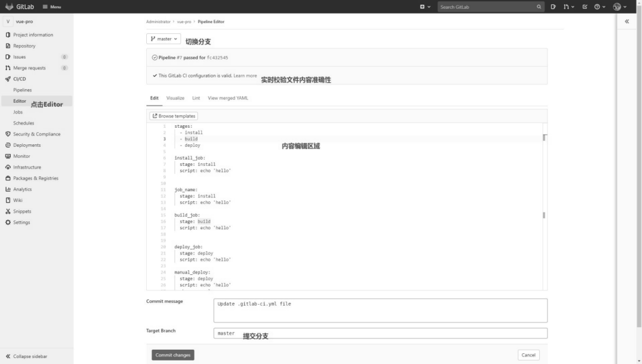The image size is (642, 364).
Task: Click the vue-pro project avatar
Action: coord(8,21)
